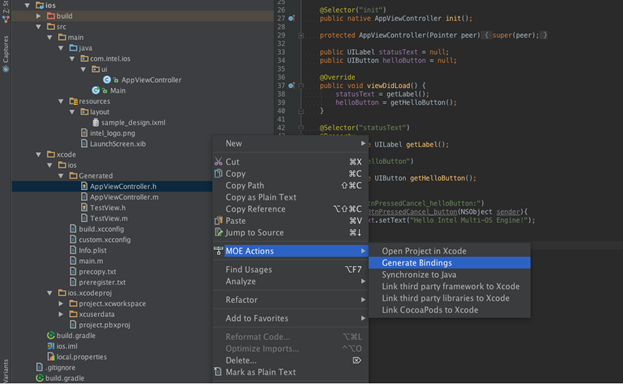
Task: Click the TestView.m file icon
Action: 84,218
